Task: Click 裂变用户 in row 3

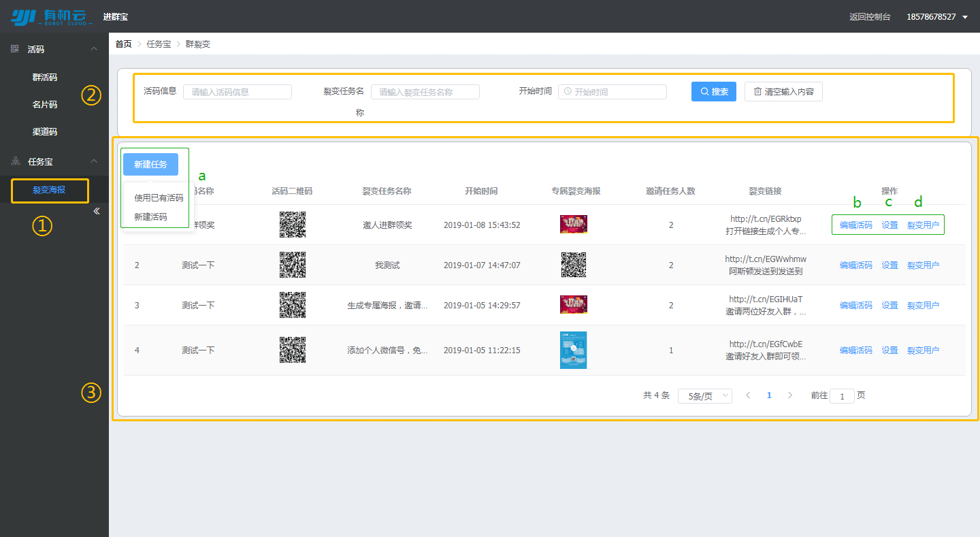Action: point(923,305)
